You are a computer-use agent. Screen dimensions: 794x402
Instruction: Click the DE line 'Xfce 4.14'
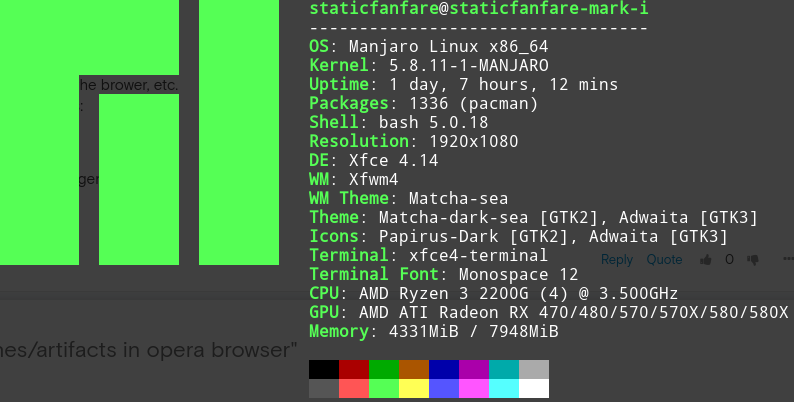[x=374, y=160]
